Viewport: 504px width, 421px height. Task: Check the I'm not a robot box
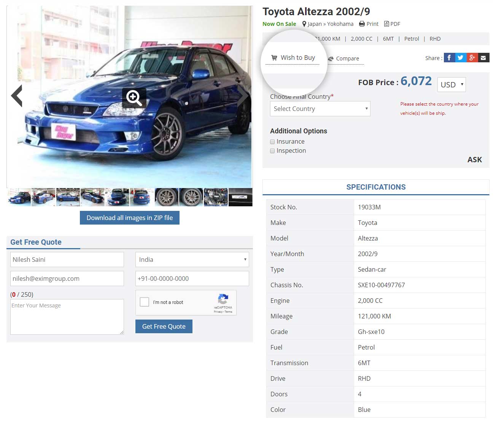coord(145,302)
